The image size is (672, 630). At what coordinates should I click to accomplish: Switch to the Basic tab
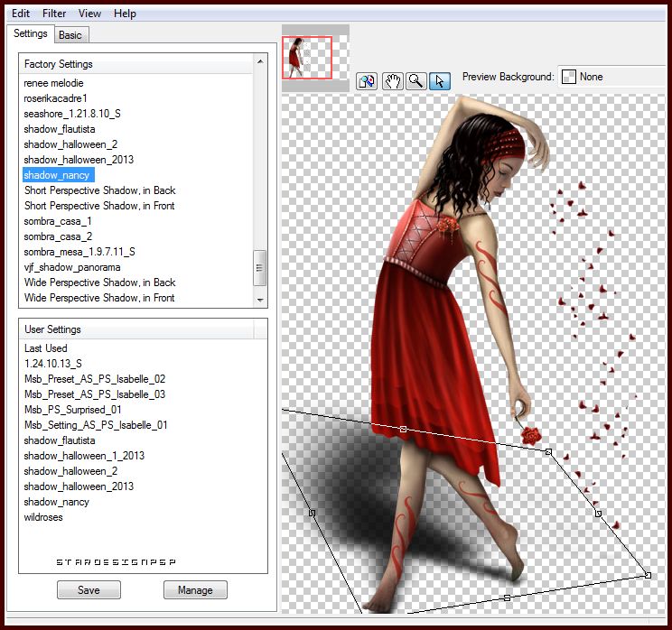pos(70,35)
